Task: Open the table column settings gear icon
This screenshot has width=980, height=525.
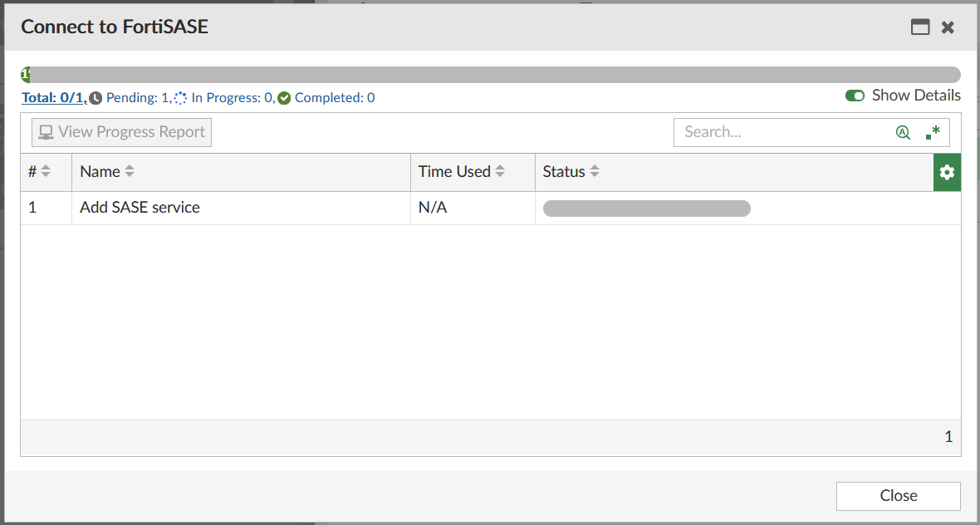Action: [947, 172]
